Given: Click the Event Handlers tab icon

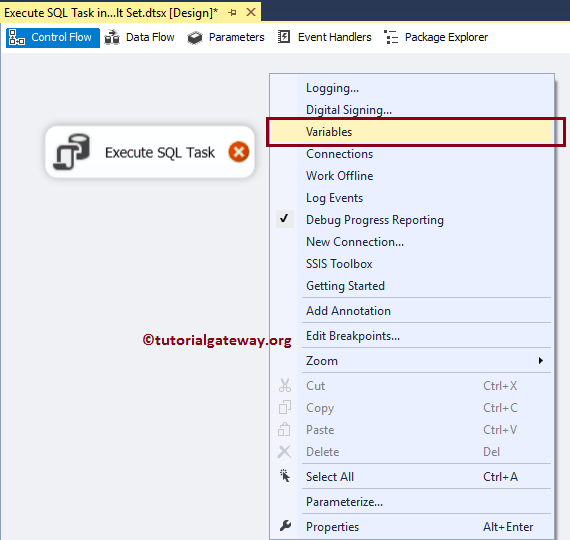Looking at the screenshot, I should 284,37.
